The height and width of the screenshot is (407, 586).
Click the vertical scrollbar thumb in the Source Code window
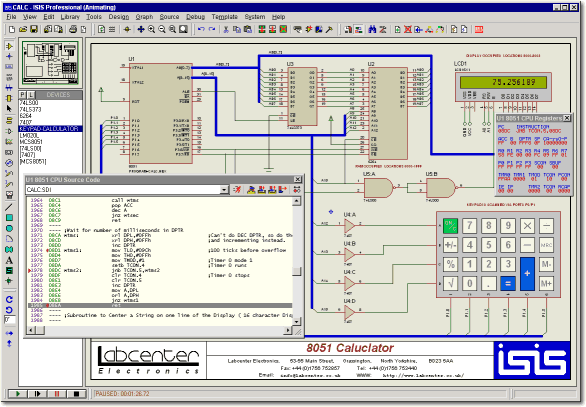[x=296, y=272]
